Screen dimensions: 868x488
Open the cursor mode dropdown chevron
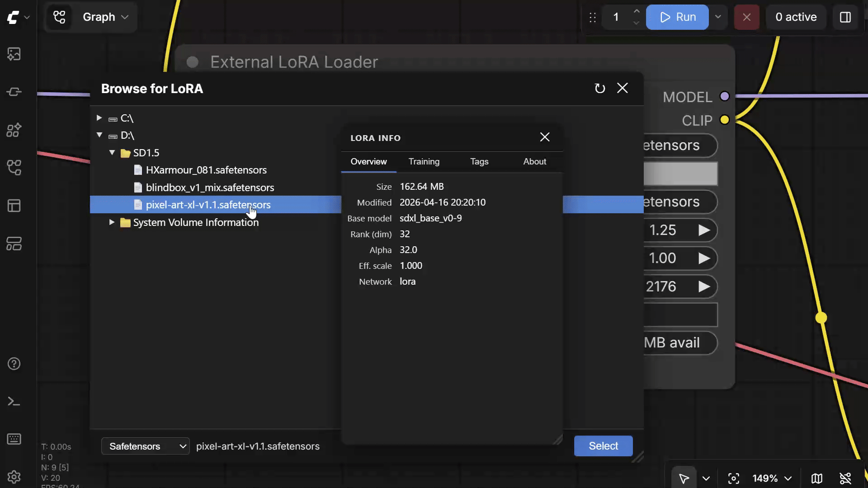[706, 478]
